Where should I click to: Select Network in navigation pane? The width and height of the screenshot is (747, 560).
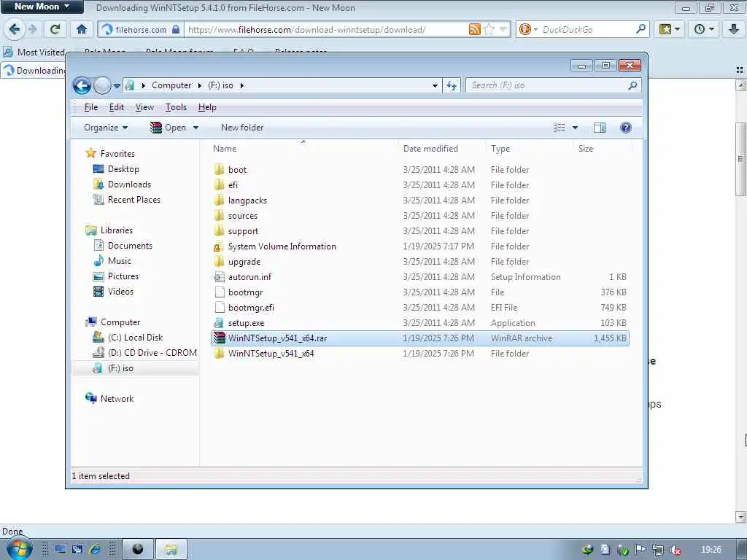(117, 399)
